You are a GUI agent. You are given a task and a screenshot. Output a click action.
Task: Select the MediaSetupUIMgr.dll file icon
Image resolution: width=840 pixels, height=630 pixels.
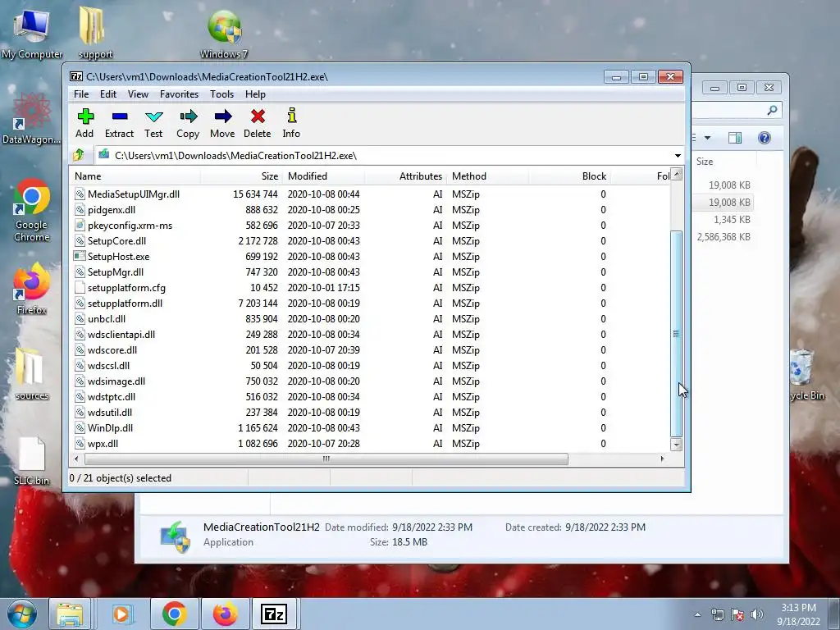tap(80, 194)
